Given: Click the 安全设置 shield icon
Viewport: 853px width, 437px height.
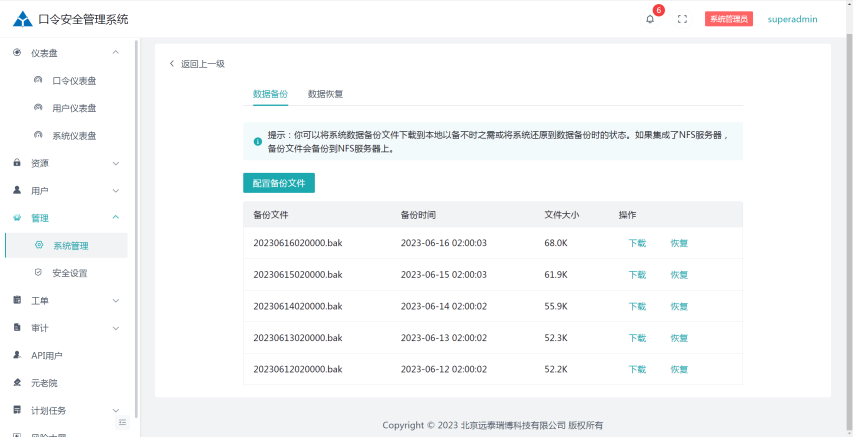Looking at the screenshot, I should [38, 272].
